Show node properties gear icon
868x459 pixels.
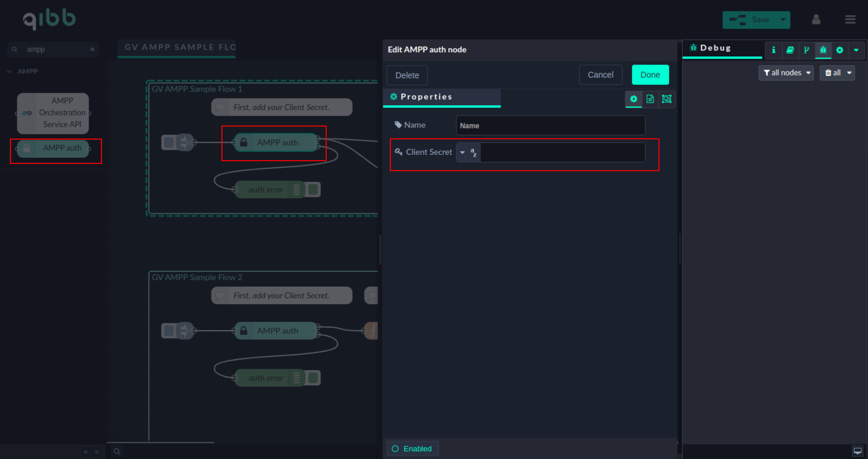[634, 99]
